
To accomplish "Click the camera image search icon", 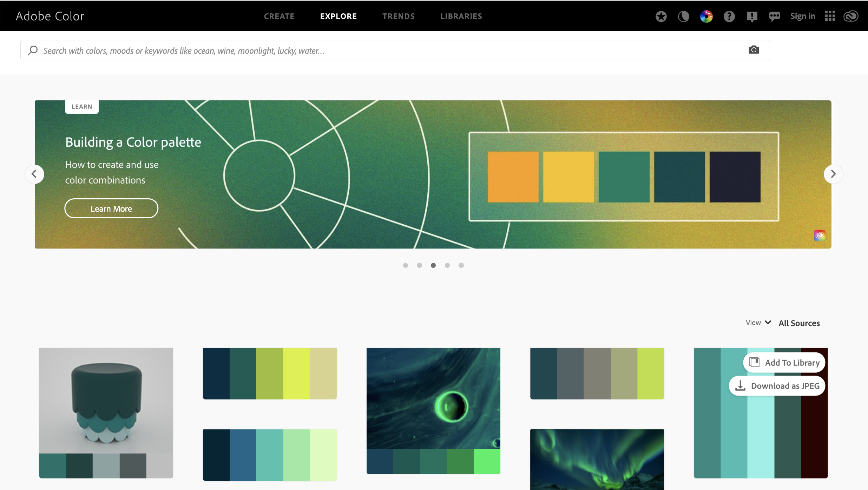I will coord(754,50).
